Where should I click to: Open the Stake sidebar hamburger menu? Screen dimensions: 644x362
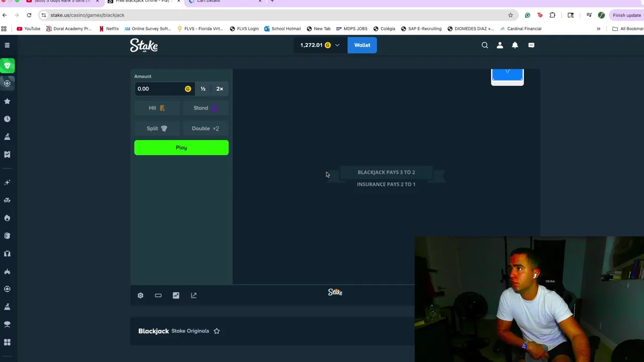pyautogui.click(x=7, y=45)
